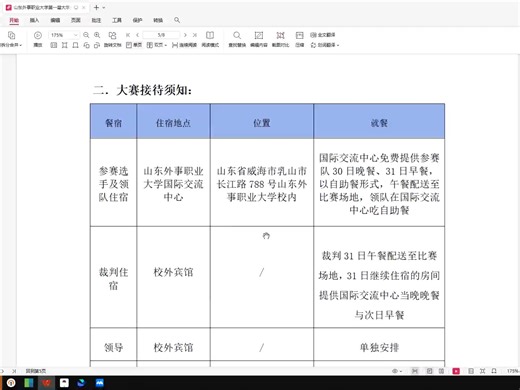The height and width of the screenshot is (390, 520).
Task: Open the blue swirl app in the taskbar
Action: click(x=82, y=383)
